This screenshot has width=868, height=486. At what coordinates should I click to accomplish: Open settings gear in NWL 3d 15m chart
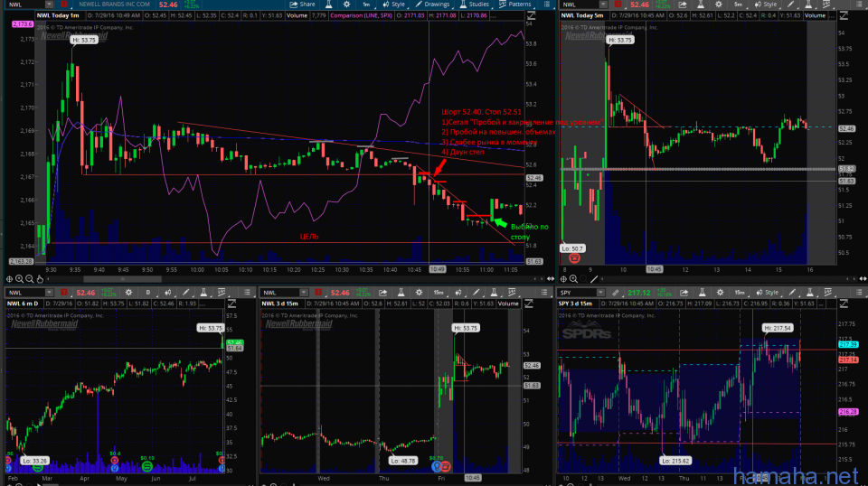(419, 293)
